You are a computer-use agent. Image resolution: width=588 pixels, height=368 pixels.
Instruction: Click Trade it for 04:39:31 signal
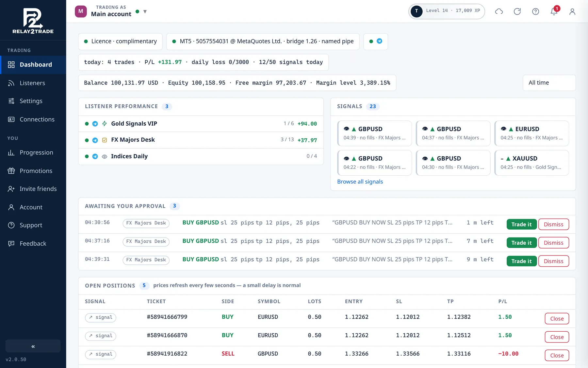pyautogui.click(x=521, y=261)
